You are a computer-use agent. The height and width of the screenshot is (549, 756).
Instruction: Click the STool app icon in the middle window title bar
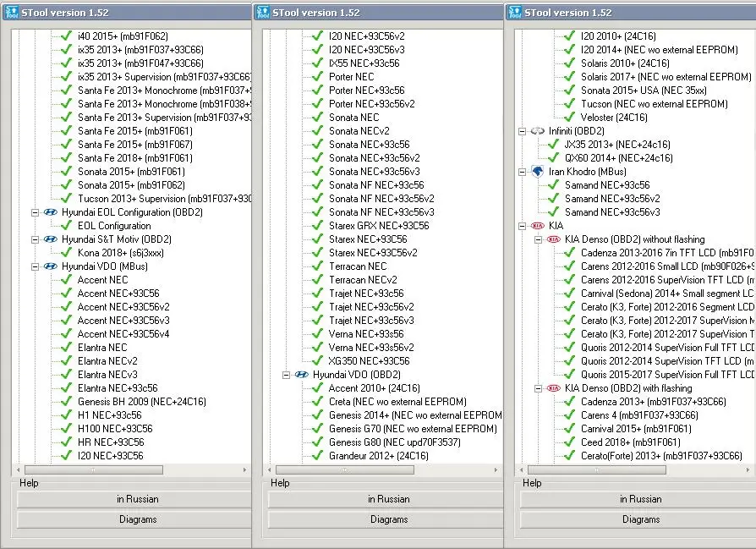click(x=263, y=12)
